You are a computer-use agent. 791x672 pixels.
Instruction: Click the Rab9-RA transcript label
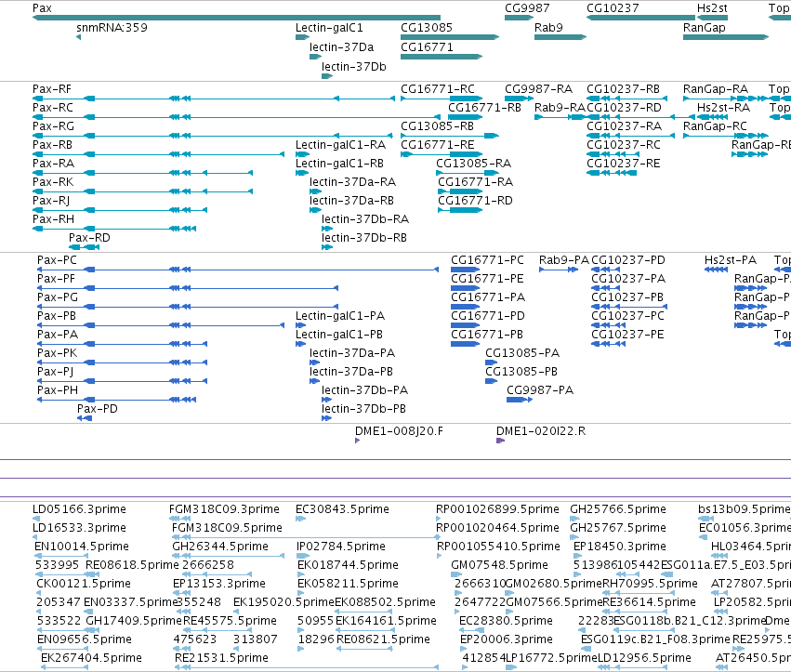click(x=560, y=108)
